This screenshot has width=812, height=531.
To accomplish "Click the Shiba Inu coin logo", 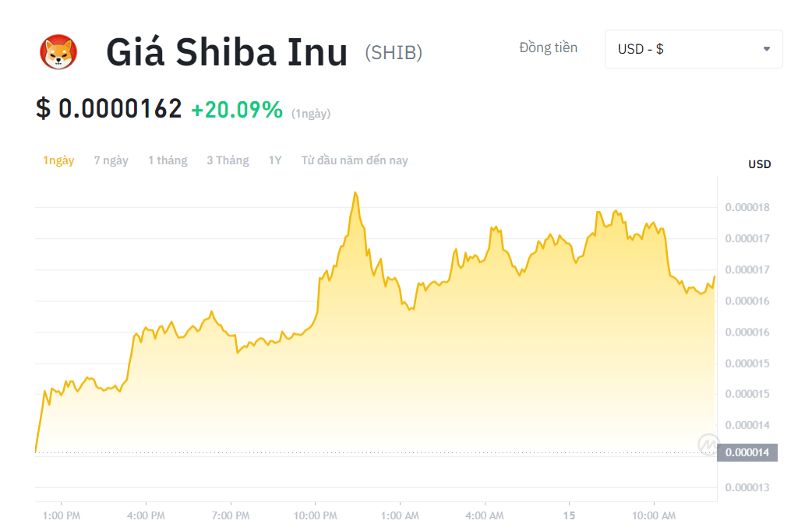I will [x=58, y=52].
